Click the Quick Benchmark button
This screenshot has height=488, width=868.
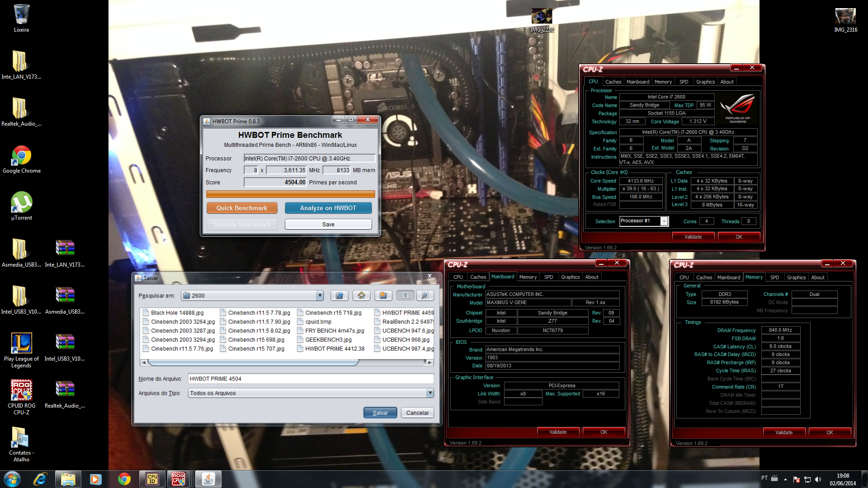click(242, 208)
